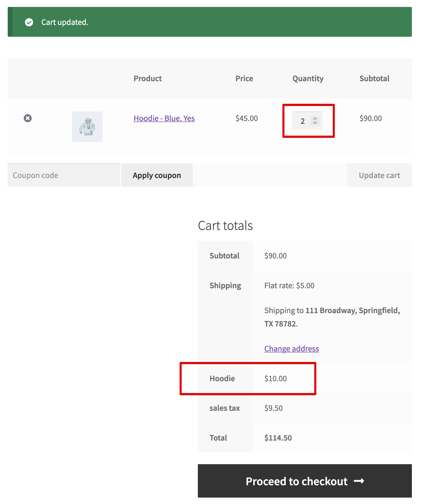
Task: Click the green checkmark icon in banner
Action: [x=29, y=22]
